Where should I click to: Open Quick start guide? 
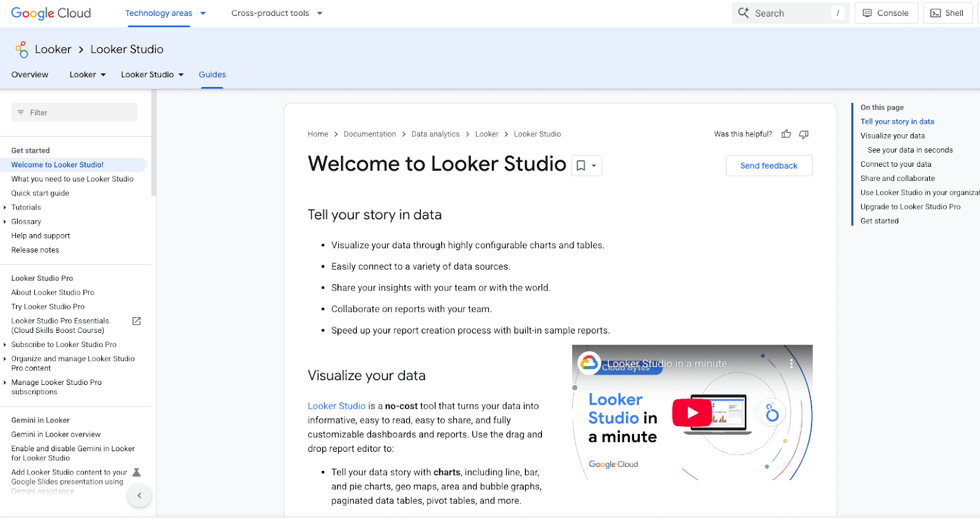click(40, 193)
